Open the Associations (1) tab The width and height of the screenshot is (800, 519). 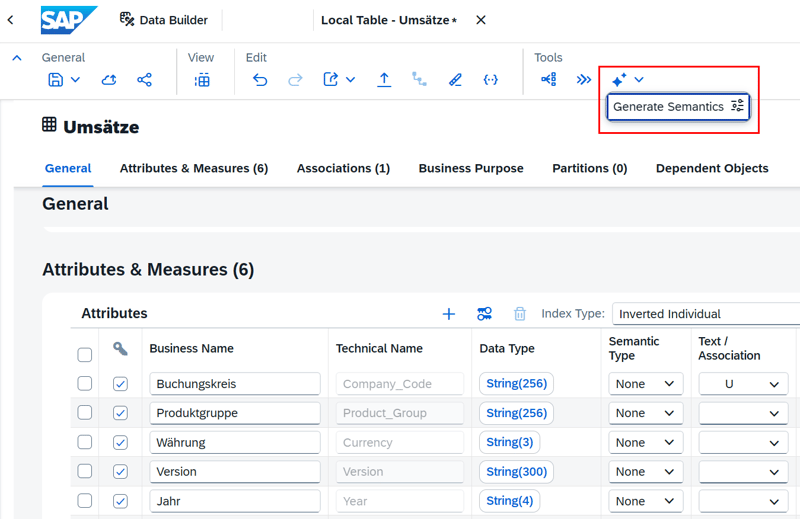(343, 168)
